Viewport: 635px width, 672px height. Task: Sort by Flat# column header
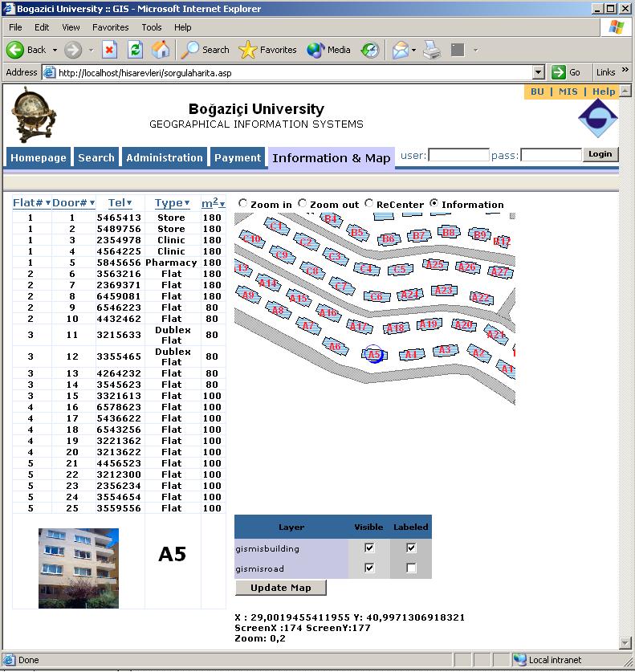(x=31, y=202)
